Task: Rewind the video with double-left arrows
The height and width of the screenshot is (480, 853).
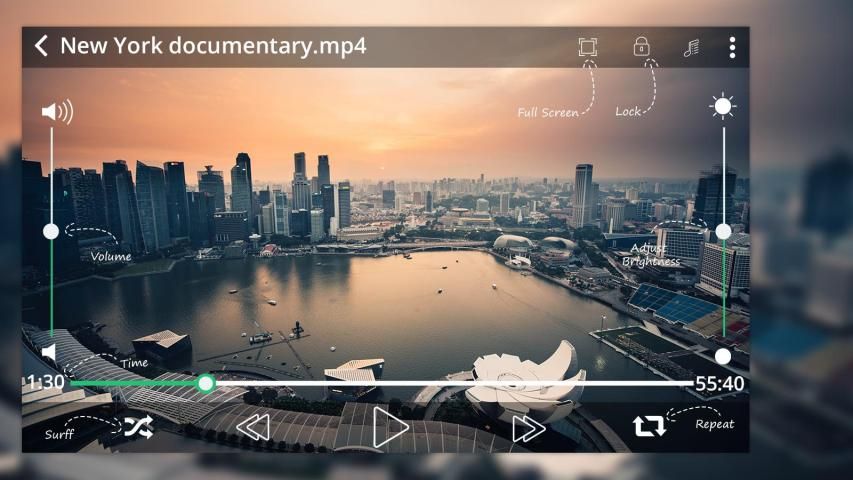Action: click(252, 428)
